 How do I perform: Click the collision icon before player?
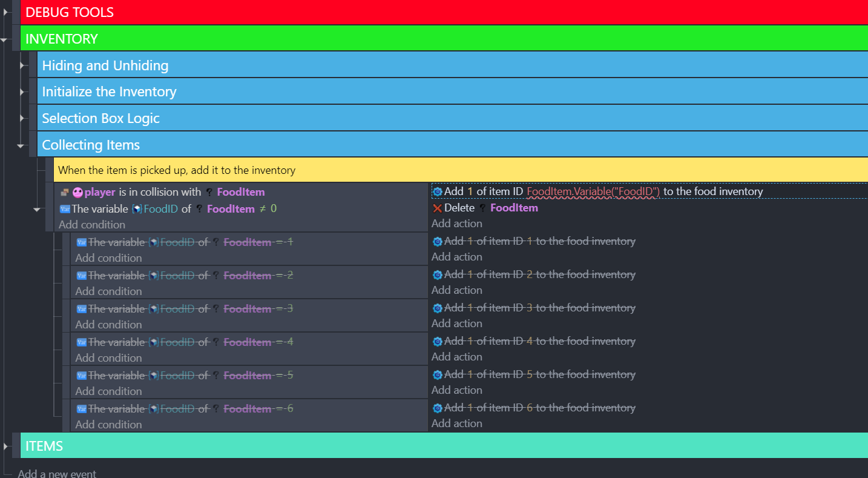[x=65, y=193]
